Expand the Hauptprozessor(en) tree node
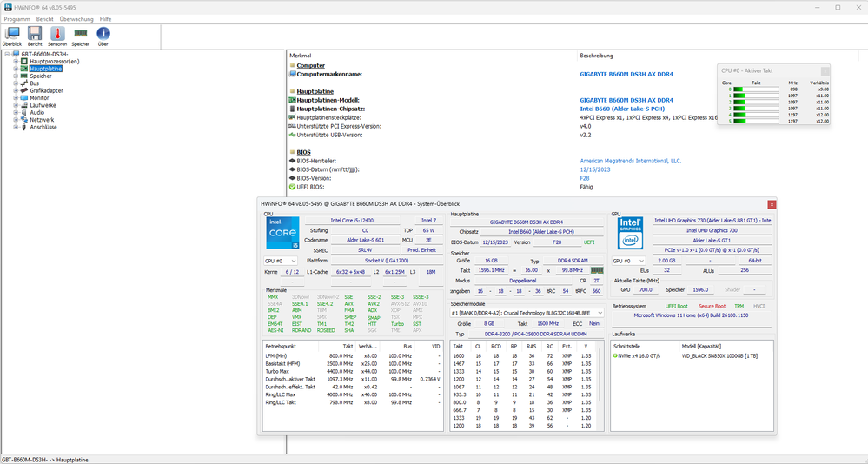 click(x=16, y=62)
